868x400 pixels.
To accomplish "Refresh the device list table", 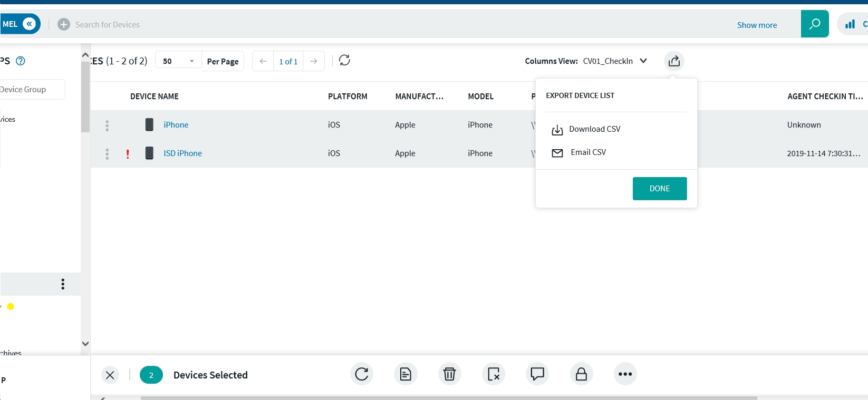I will pos(344,61).
